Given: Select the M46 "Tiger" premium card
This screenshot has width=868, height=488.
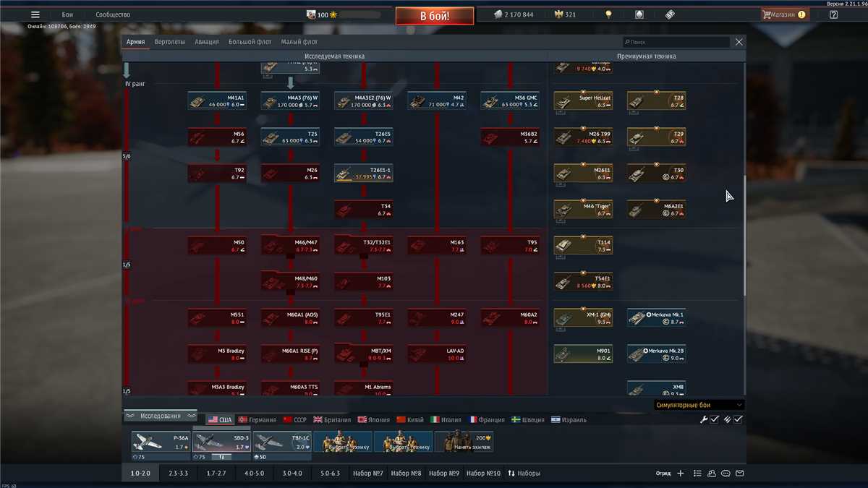Looking at the screenshot, I should 584,209.
